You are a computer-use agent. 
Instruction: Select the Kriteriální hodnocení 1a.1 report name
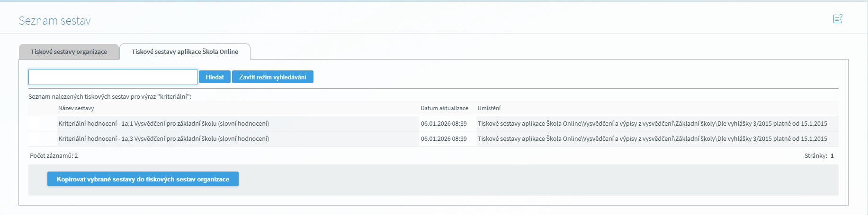point(163,124)
